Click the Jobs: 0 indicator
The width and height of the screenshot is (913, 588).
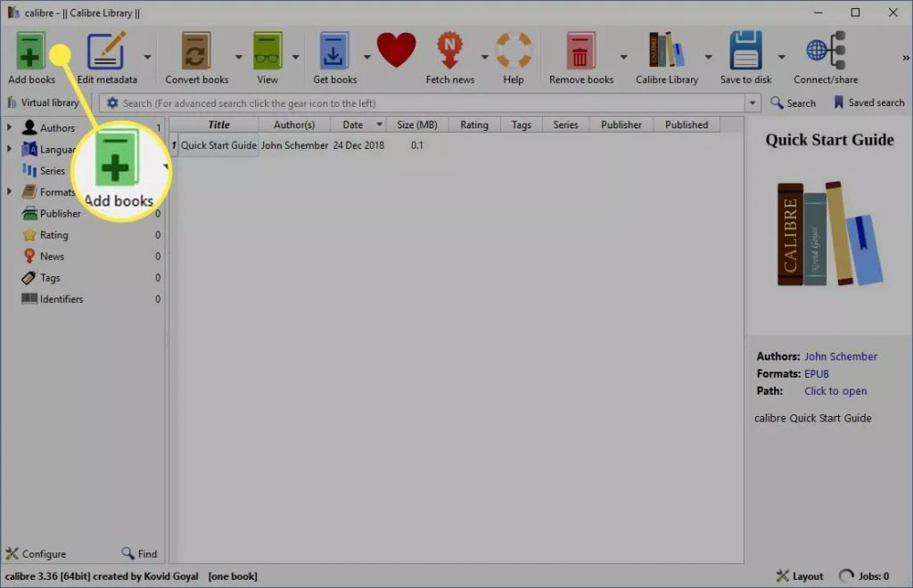coord(864,576)
